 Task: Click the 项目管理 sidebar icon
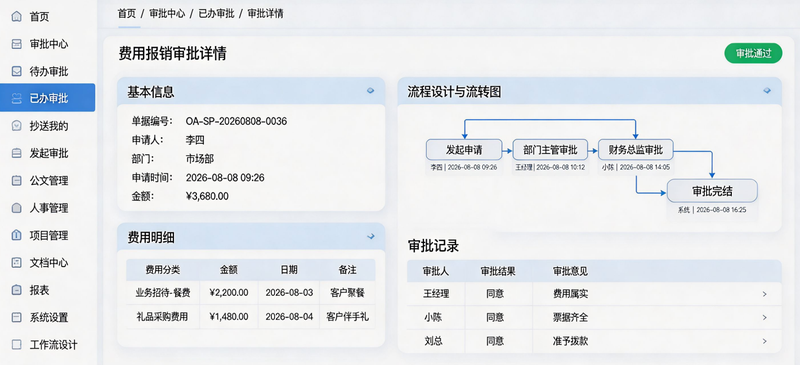coord(16,235)
